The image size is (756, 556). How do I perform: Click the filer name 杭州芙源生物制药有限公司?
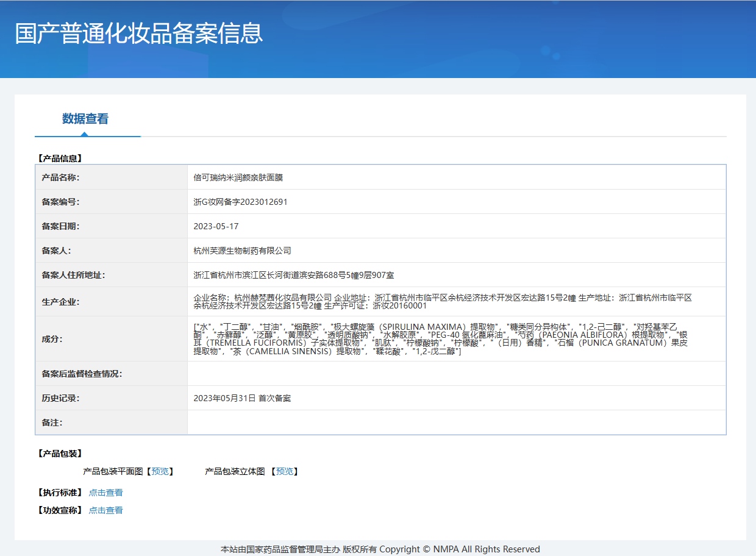click(x=242, y=251)
